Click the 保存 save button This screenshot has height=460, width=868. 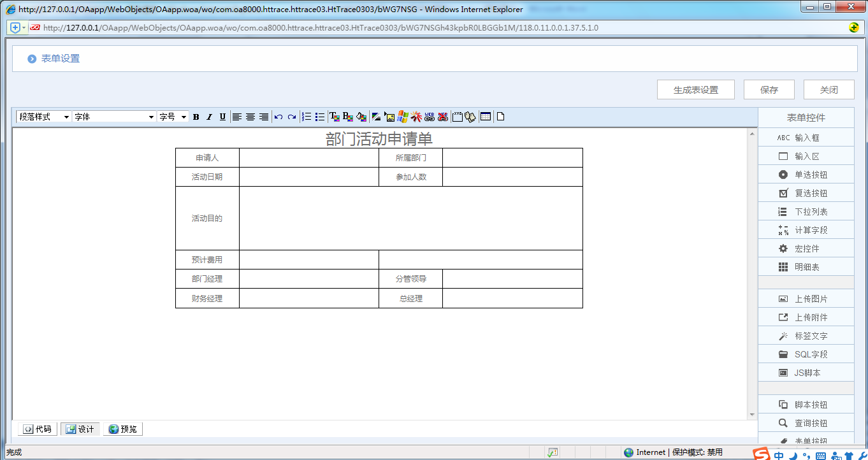769,90
